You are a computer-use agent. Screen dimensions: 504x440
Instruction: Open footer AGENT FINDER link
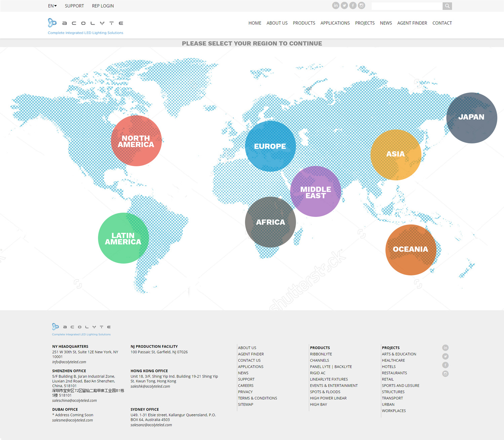(x=251, y=354)
